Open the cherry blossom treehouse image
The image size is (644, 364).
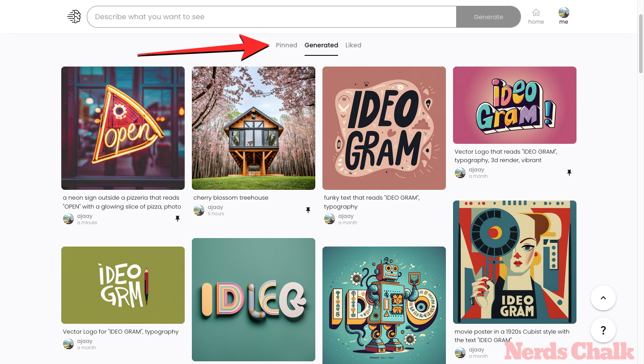254,128
